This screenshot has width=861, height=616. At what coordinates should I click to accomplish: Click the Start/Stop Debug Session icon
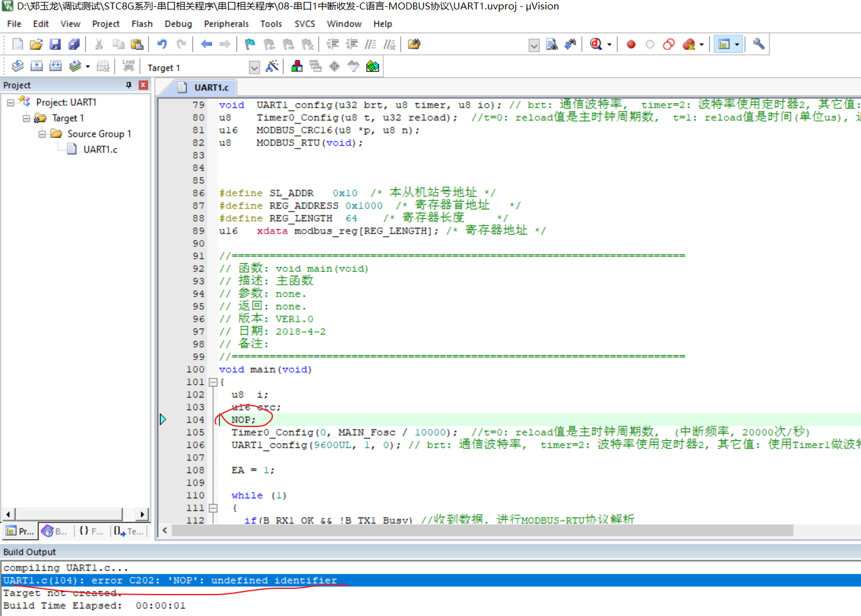click(x=596, y=44)
